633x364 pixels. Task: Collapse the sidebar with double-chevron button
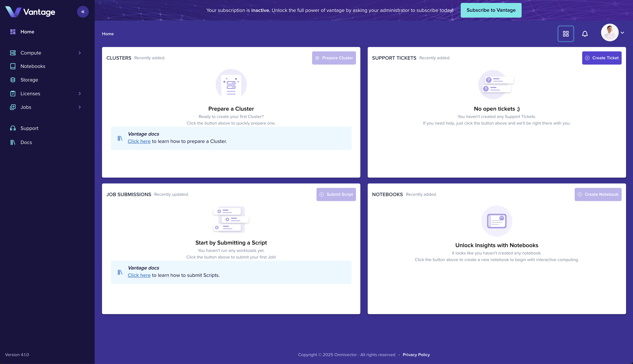pos(83,12)
